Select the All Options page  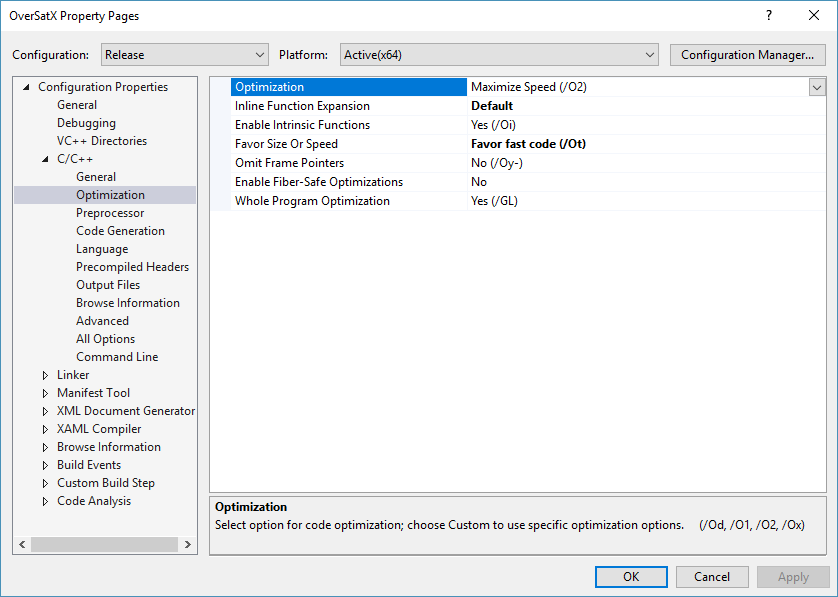coord(105,339)
